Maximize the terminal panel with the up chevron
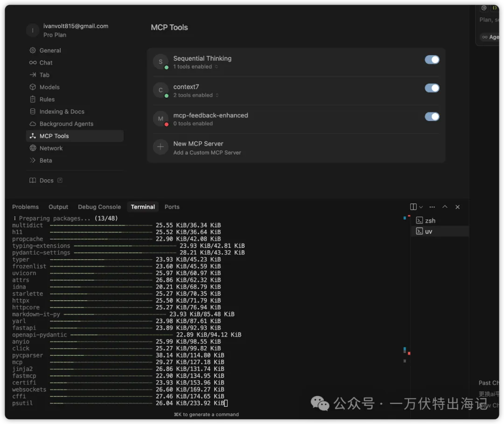This screenshot has width=504, height=424. tap(445, 207)
